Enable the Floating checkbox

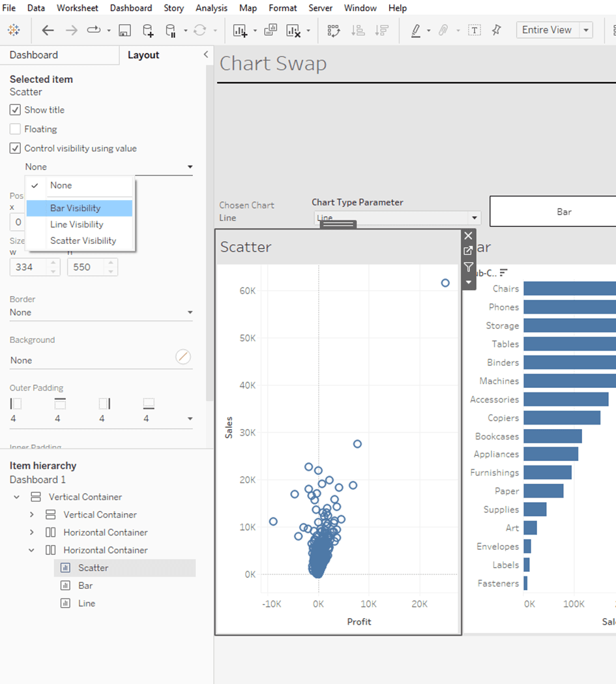click(x=15, y=129)
